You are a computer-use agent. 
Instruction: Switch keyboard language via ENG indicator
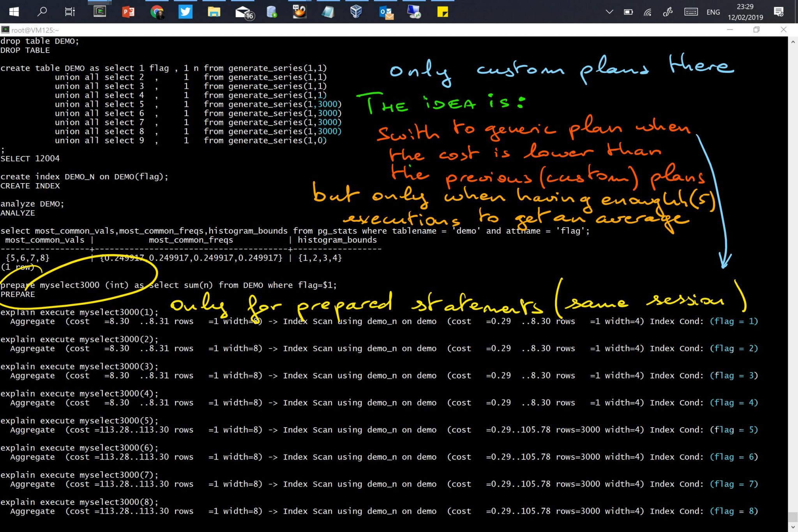pos(713,12)
